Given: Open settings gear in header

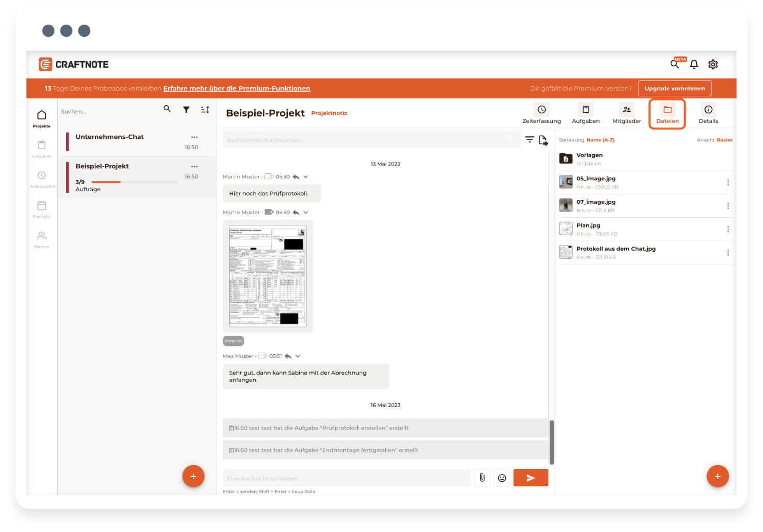Looking at the screenshot, I should coord(713,65).
